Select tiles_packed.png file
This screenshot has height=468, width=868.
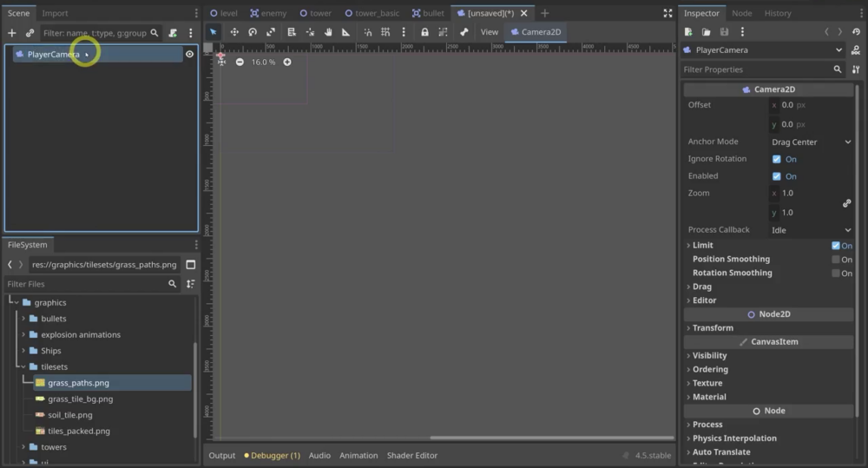pyautogui.click(x=79, y=432)
